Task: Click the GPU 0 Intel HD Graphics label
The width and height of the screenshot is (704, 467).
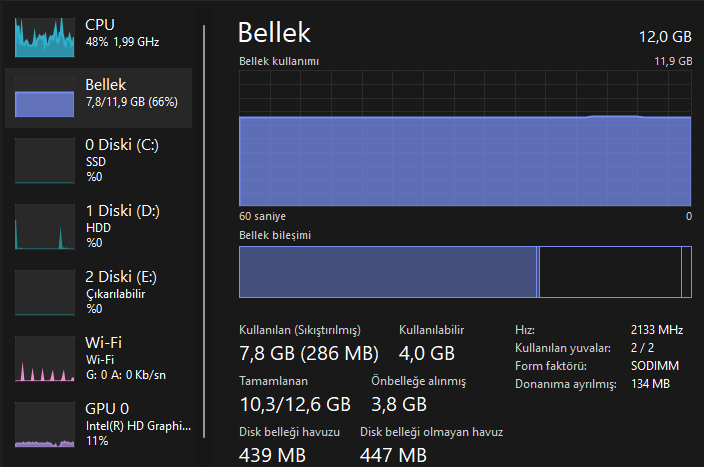Action: tap(137, 425)
